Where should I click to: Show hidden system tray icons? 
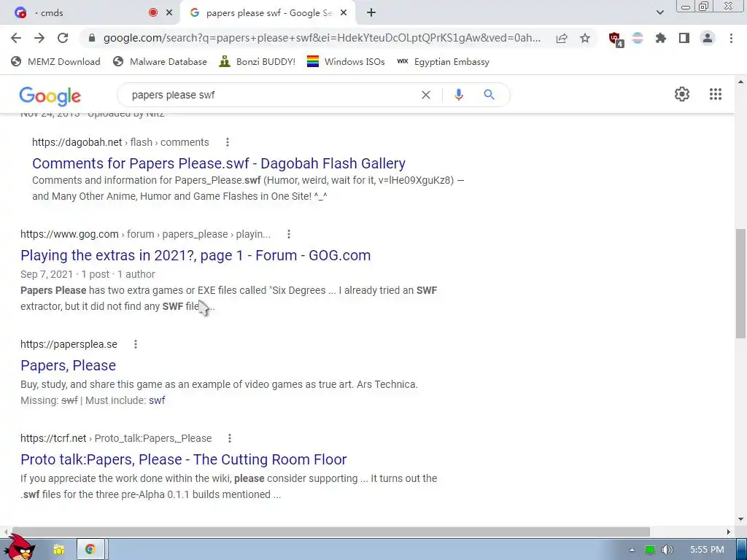pyautogui.click(x=632, y=550)
